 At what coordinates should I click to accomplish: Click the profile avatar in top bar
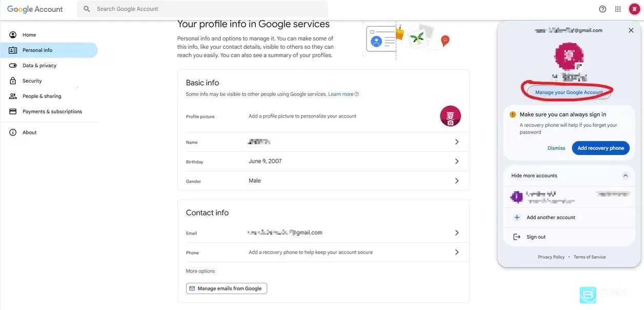pos(634,9)
